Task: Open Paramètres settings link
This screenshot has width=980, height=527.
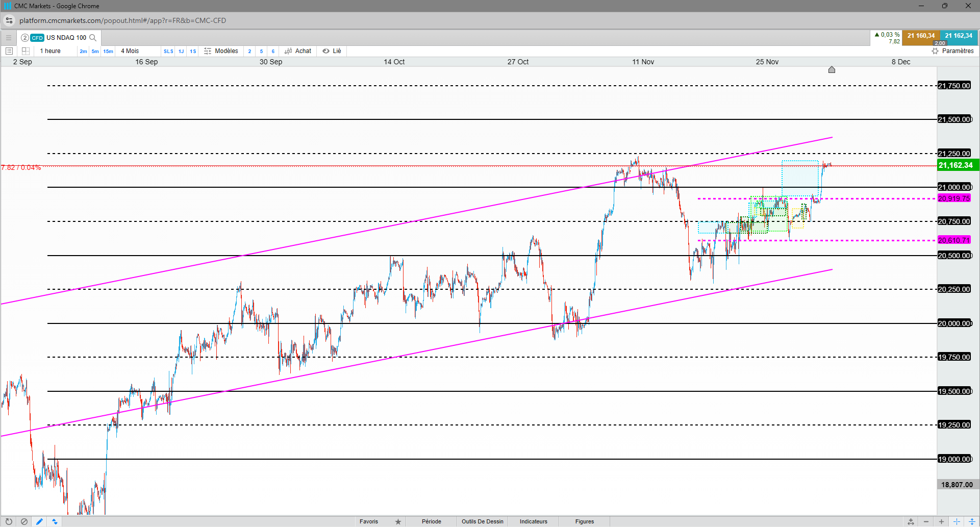Action: 953,51
